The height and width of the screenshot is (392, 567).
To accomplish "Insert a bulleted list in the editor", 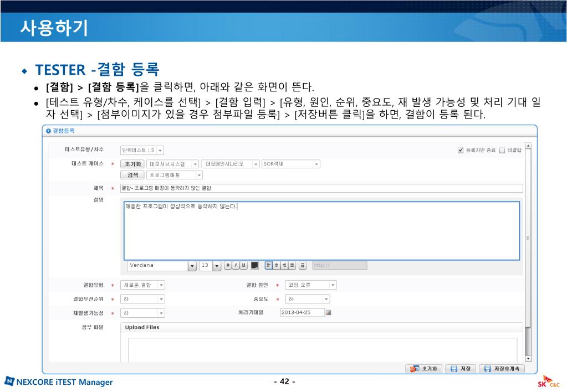I will point(303,265).
